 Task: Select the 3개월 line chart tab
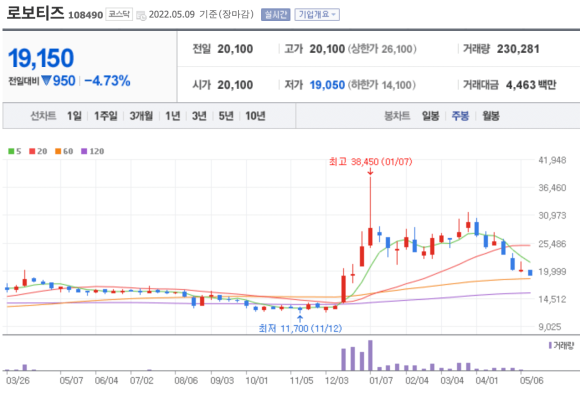(x=141, y=116)
